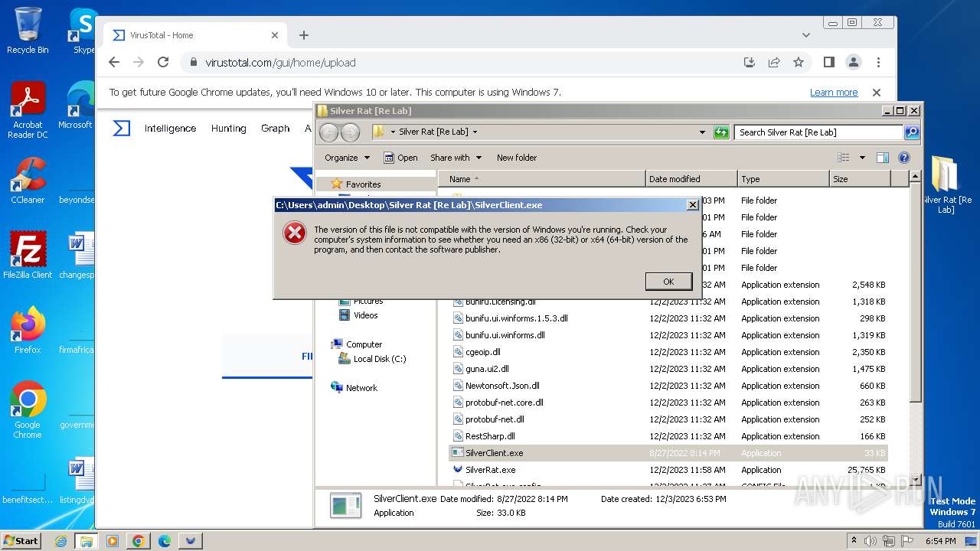Select the Firefox desktop icon
This screenshot has width=980, height=551.
click(28, 330)
